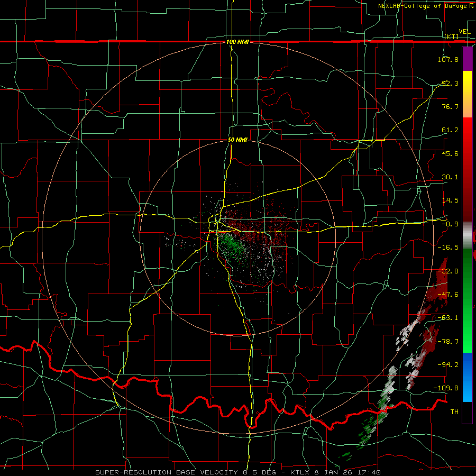The height and width of the screenshot is (476, 476).
Task: Pick the gray near-zero segment of the color bar
Action: (x=467, y=235)
